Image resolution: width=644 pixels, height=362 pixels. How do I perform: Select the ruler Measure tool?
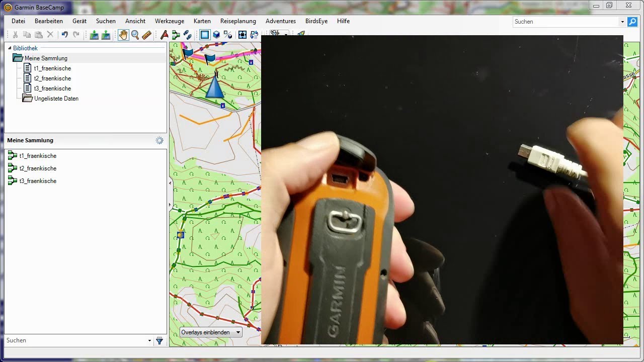click(x=146, y=35)
